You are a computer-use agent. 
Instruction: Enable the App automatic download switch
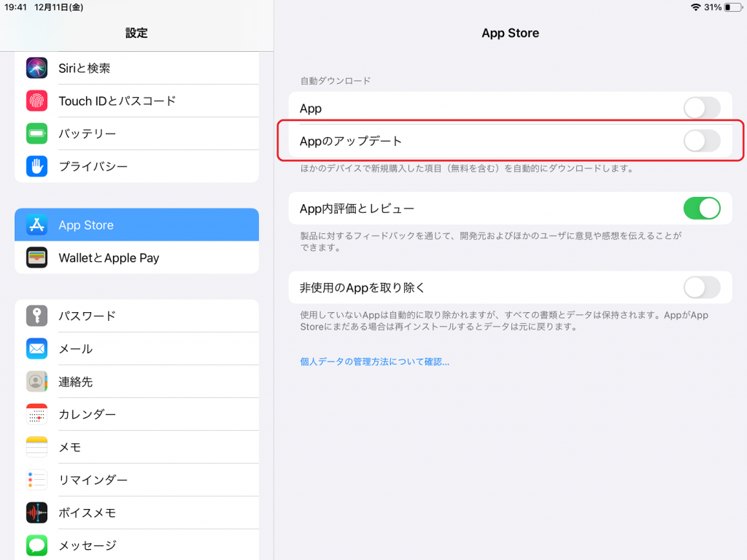tap(702, 108)
